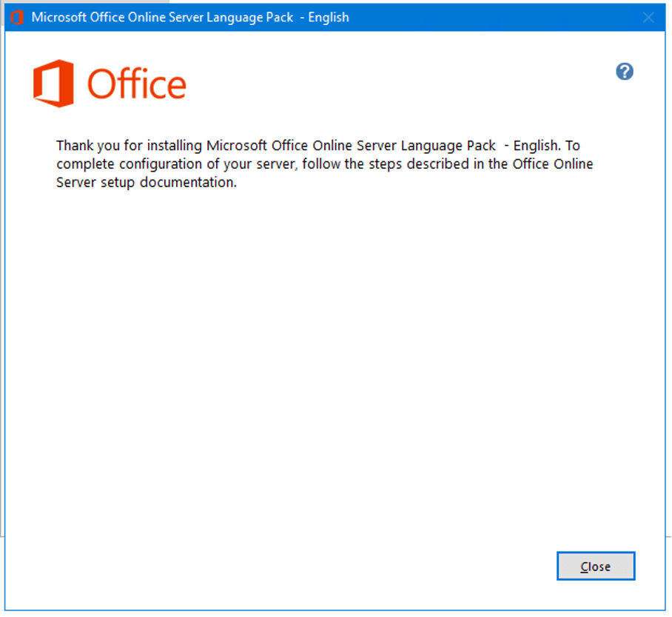Click the Office logo graphic
The width and height of the screenshot is (672, 617).
110,83
